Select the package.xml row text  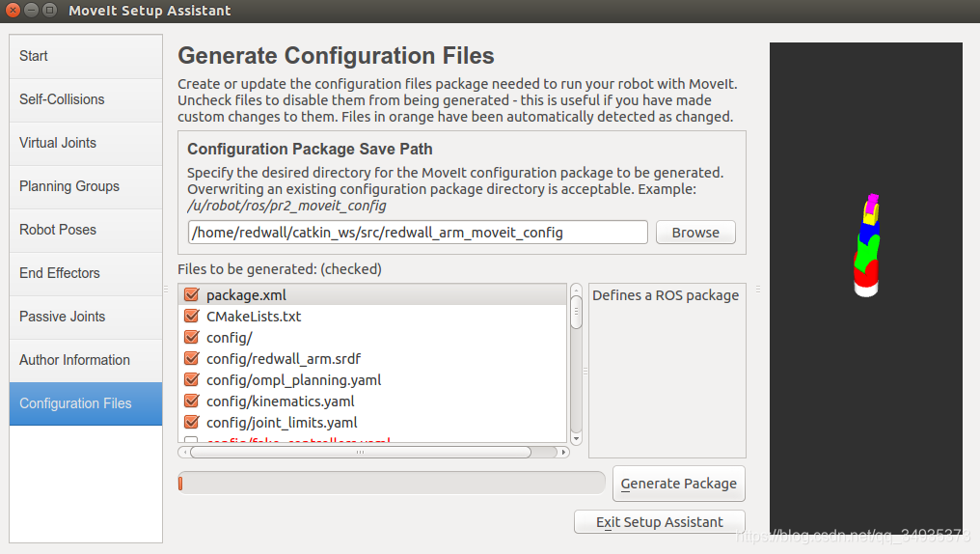pyautogui.click(x=246, y=295)
